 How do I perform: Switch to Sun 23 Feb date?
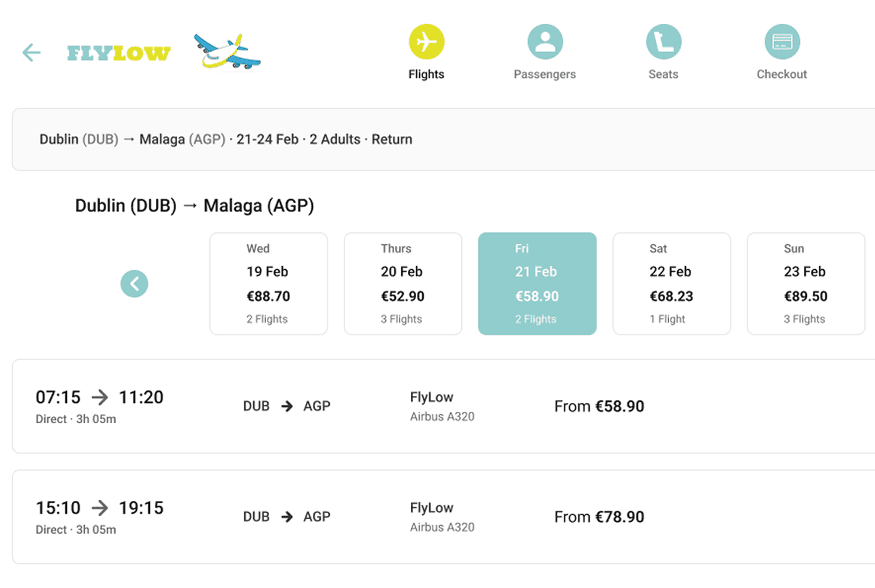pyautogui.click(x=806, y=284)
